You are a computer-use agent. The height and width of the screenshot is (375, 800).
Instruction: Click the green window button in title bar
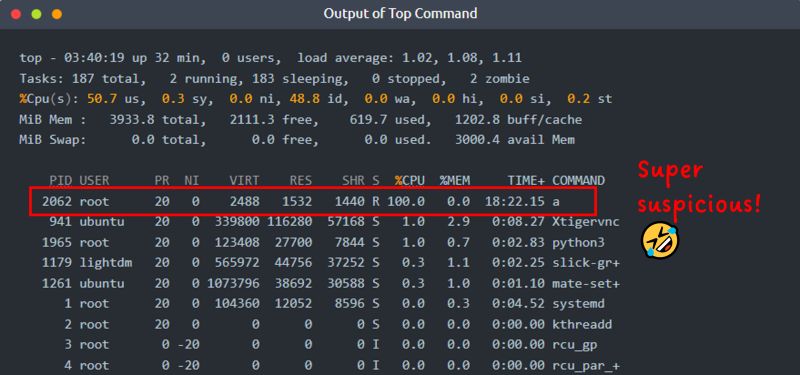click(x=36, y=14)
